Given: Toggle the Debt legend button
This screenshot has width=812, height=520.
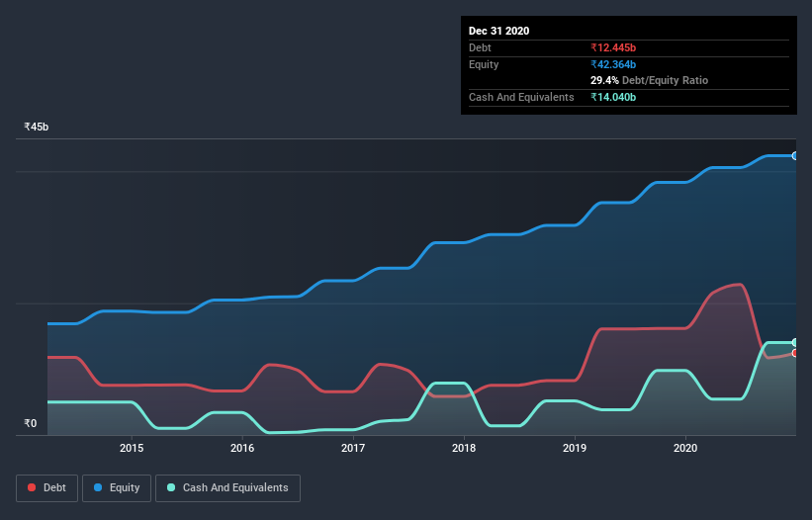Looking at the screenshot, I should [x=47, y=488].
